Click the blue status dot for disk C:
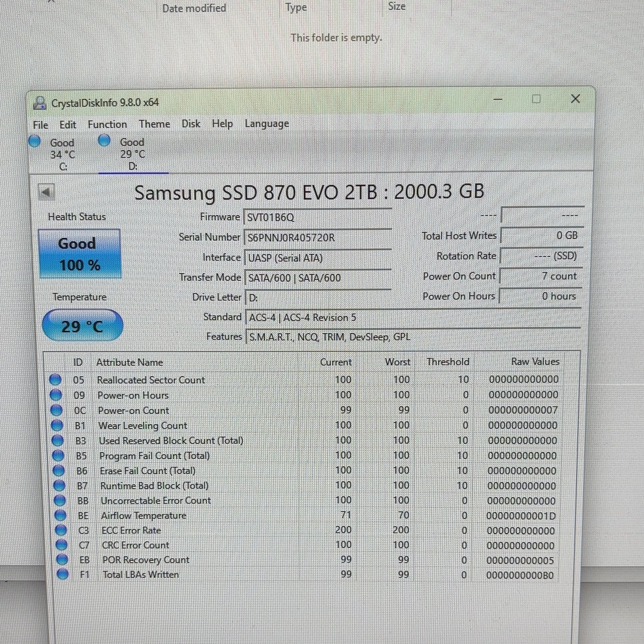 coord(34,141)
